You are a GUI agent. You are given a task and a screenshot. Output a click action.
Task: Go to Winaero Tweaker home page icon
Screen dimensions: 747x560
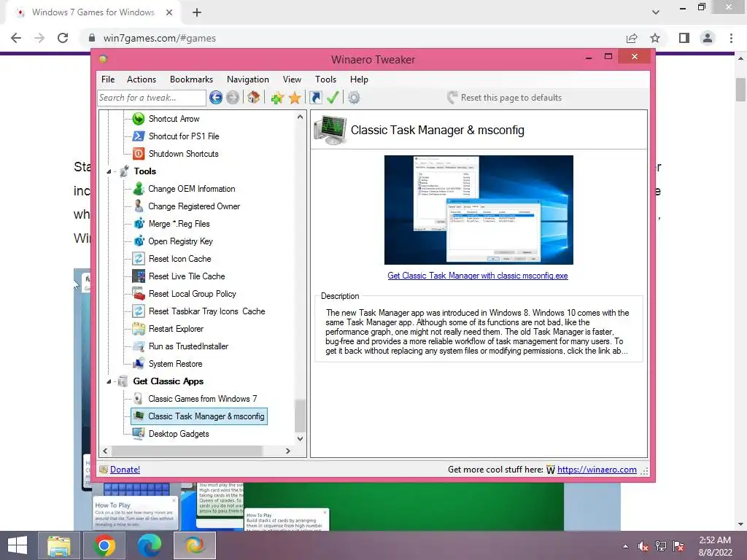[253, 98]
